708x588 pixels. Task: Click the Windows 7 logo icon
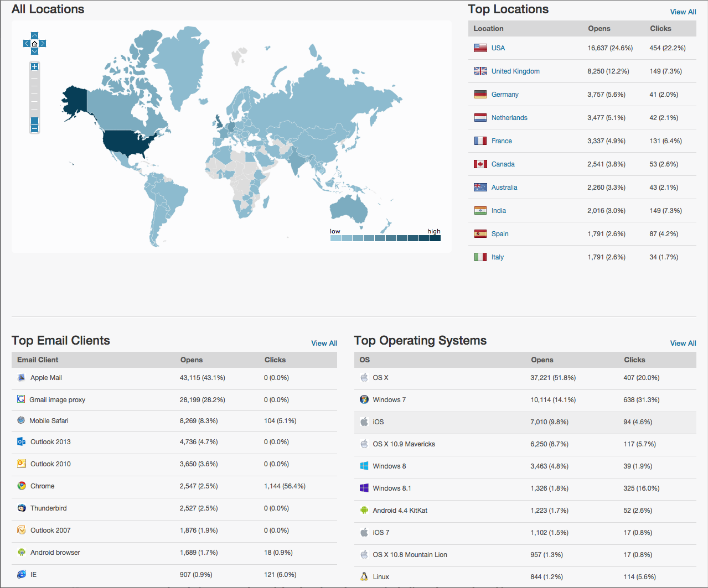364,399
